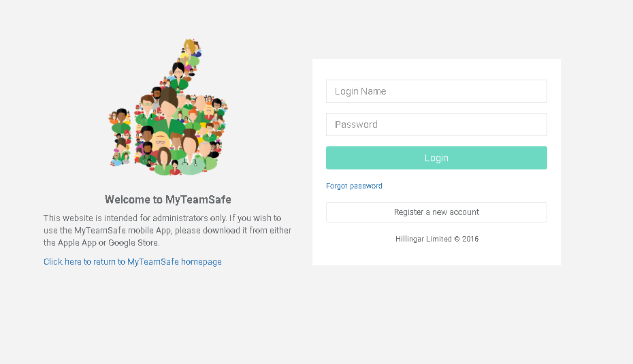Click the separate cuff strip of the thumbs-up logo
This screenshot has height=364, width=633.
[x=120, y=137]
